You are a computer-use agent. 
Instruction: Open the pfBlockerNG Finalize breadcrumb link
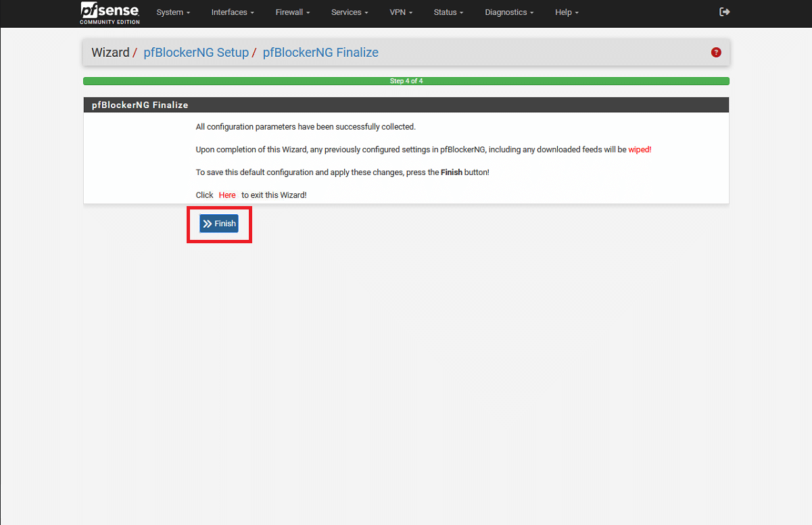pos(320,53)
